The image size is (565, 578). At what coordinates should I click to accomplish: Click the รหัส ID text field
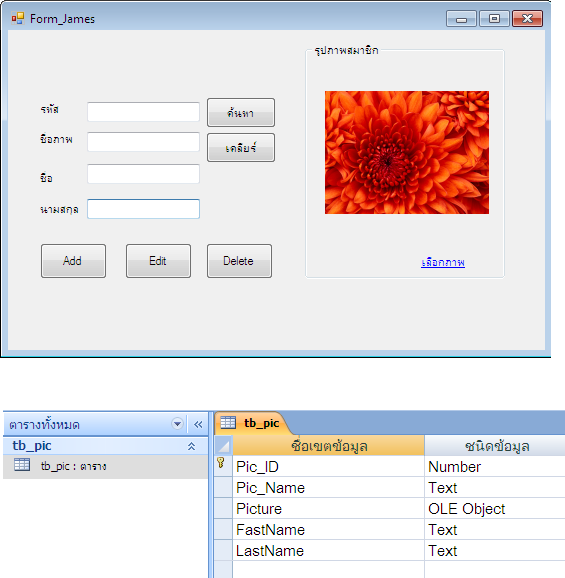click(x=143, y=112)
